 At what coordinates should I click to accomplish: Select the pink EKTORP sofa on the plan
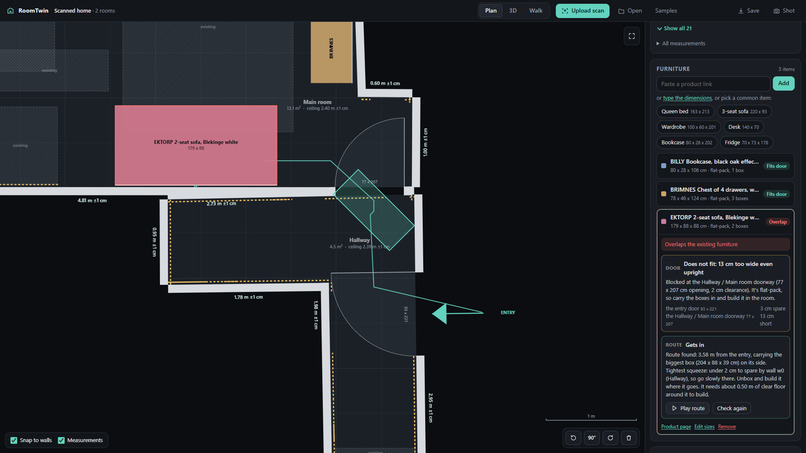(x=196, y=145)
